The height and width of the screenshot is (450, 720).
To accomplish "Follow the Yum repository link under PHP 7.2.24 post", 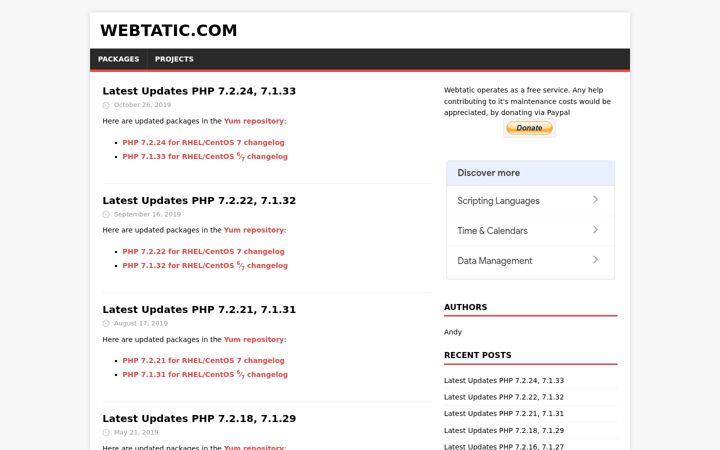I will coord(255,121).
